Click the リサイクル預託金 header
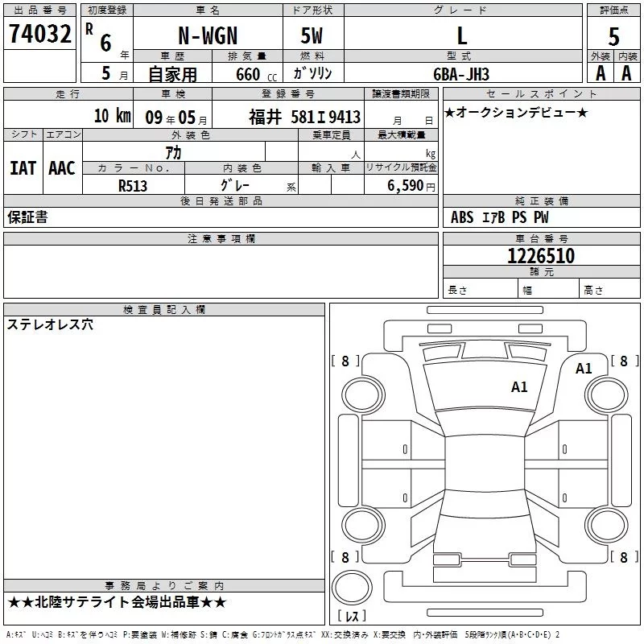Image resolution: width=644 pixels, height=644 pixels. (x=401, y=167)
